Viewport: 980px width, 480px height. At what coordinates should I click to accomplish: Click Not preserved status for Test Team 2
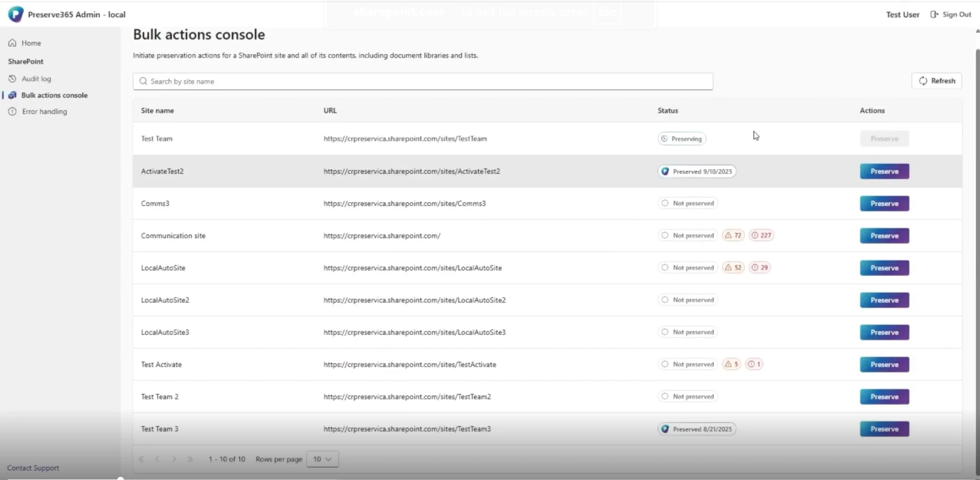click(x=687, y=397)
